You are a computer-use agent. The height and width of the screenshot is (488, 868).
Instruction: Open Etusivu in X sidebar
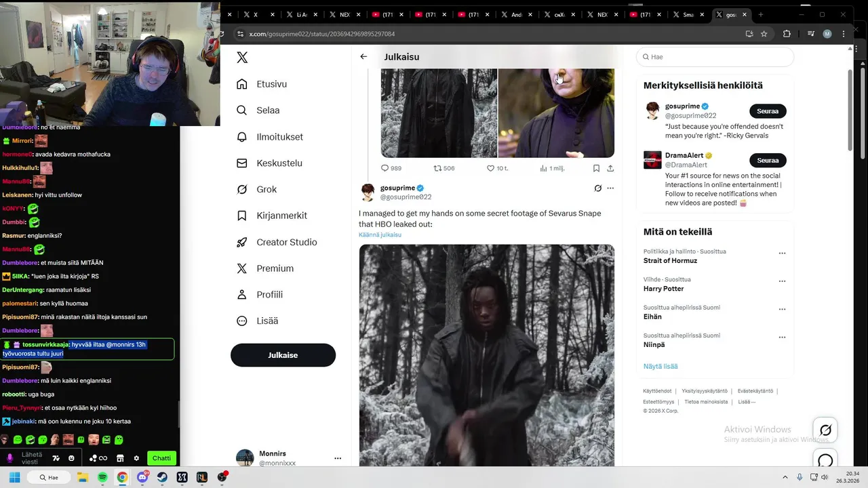(262, 84)
